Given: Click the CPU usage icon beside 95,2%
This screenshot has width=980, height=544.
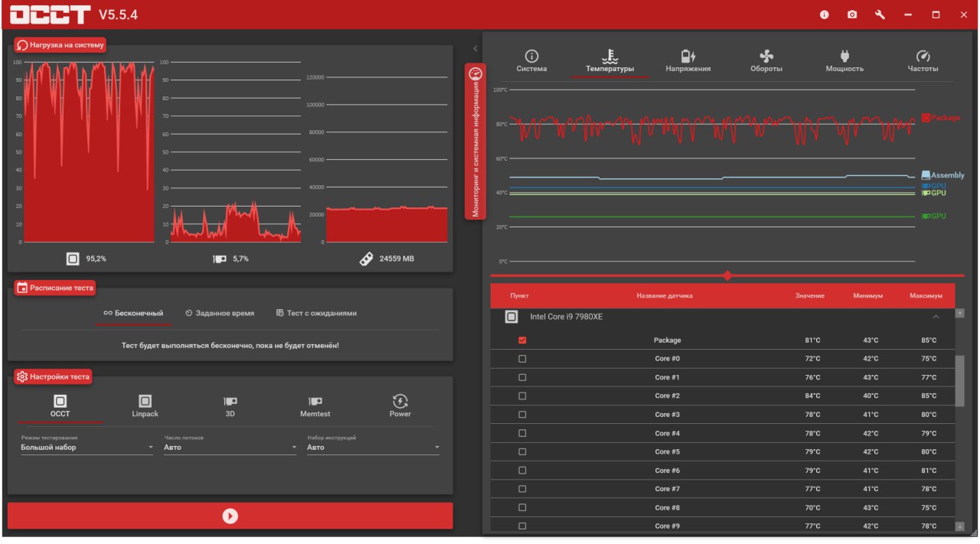Looking at the screenshot, I should point(73,259).
